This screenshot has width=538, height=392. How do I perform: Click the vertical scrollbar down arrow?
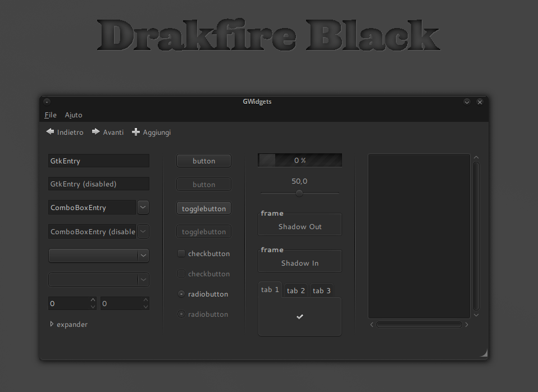tap(476, 314)
